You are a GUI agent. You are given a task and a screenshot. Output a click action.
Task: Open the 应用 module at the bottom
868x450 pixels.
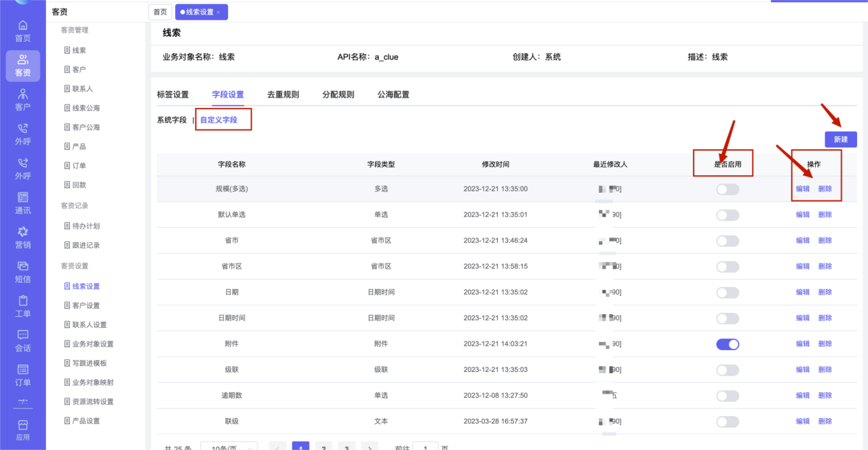(23, 430)
